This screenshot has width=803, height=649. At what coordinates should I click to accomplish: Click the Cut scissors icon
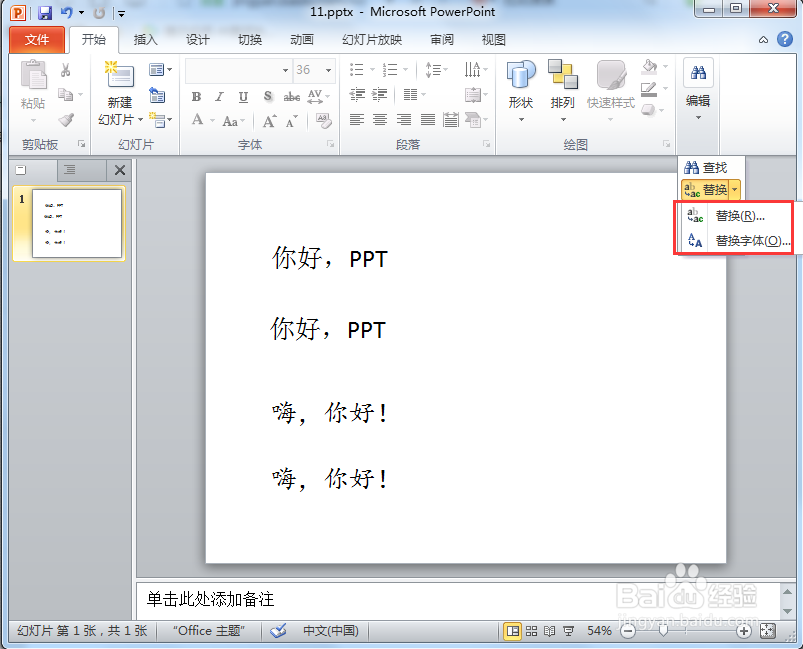click(65, 70)
